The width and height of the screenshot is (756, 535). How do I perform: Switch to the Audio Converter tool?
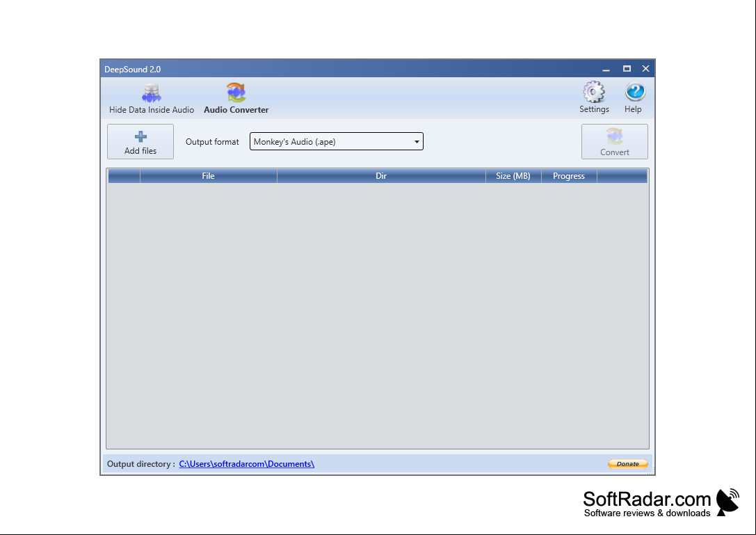[236, 99]
